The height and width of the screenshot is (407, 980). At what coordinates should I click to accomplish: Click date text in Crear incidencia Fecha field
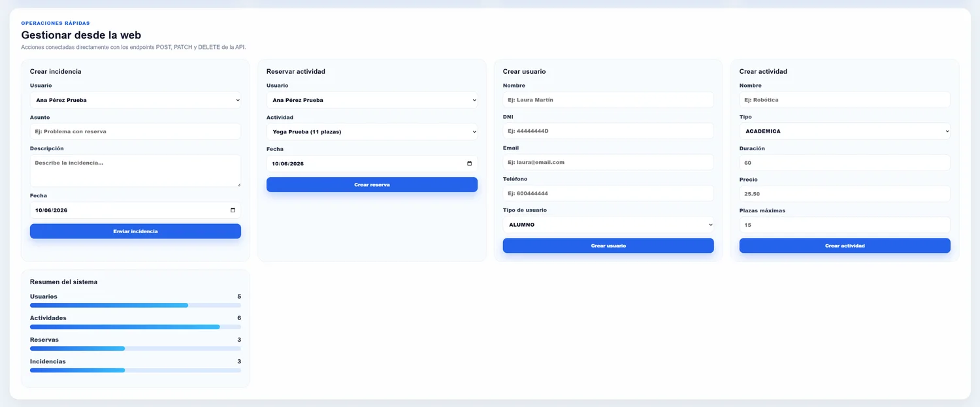[x=52, y=210]
